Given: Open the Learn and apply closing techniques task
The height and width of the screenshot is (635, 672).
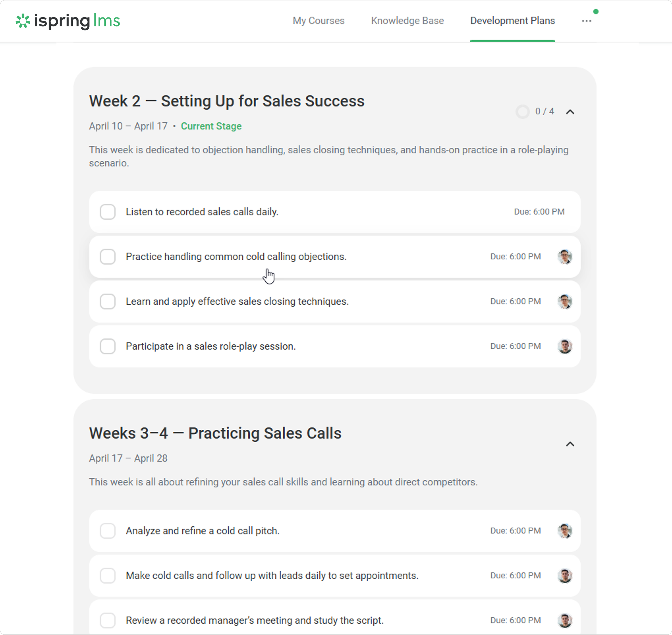Looking at the screenshot, I should pyautogui.click(x=237, y=302).
